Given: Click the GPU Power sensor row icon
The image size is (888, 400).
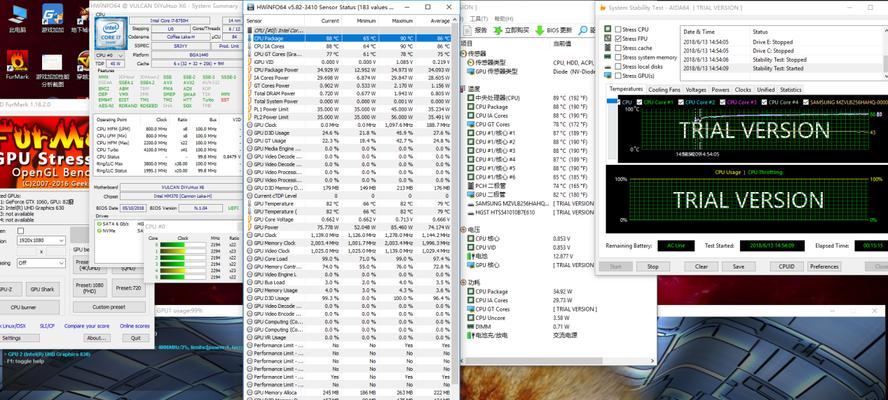Looking at the screenshot, I should pyautogui.click(x=250, y=227).
